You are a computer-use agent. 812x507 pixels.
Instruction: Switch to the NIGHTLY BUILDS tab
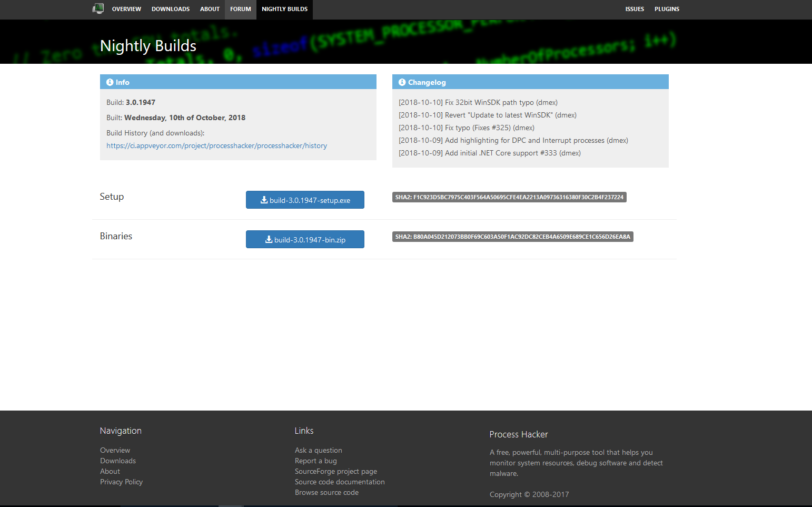(x=284, y=9)
